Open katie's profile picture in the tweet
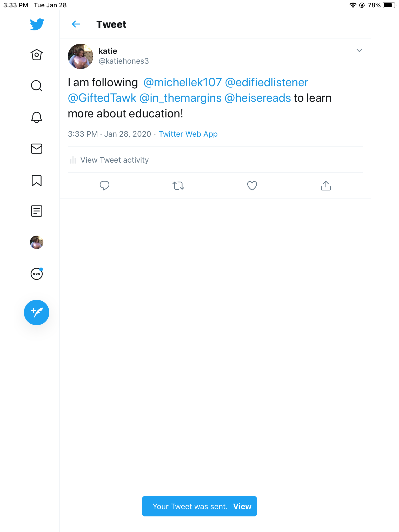 (81, 56)
